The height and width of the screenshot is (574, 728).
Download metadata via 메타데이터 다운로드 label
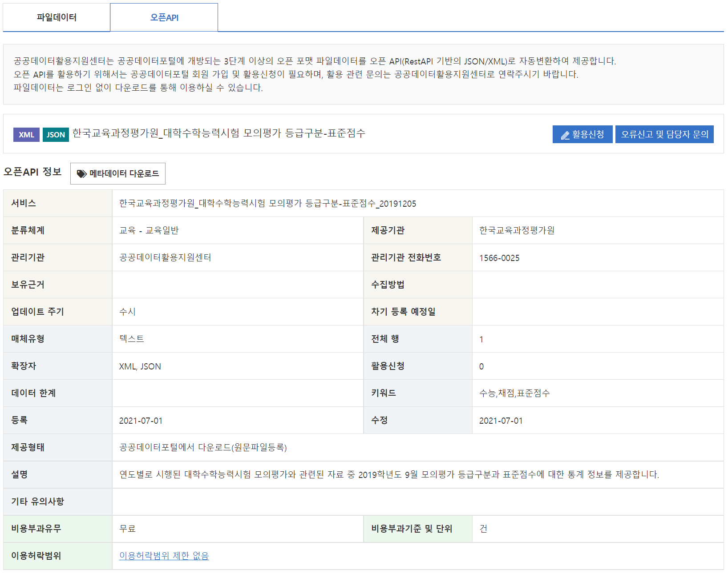[124, 173]
